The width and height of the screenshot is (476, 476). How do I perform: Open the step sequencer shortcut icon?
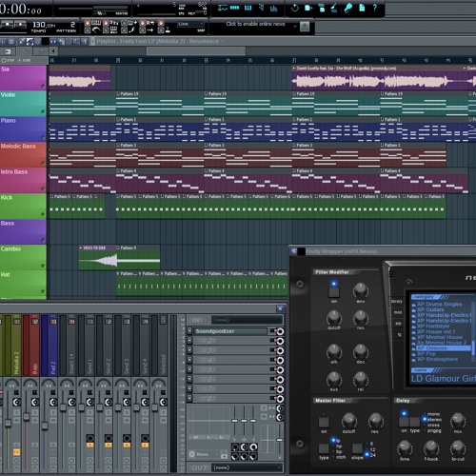pos(235,8)
